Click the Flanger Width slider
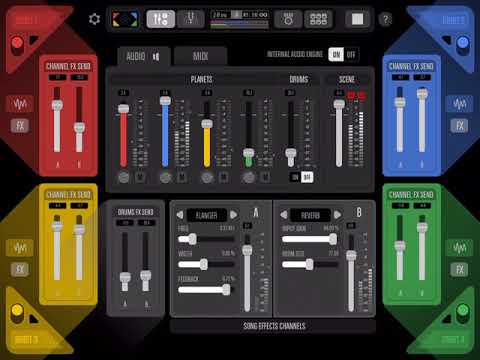The height and width of the screenshot is (360, 480). click(x=207, y=264)
